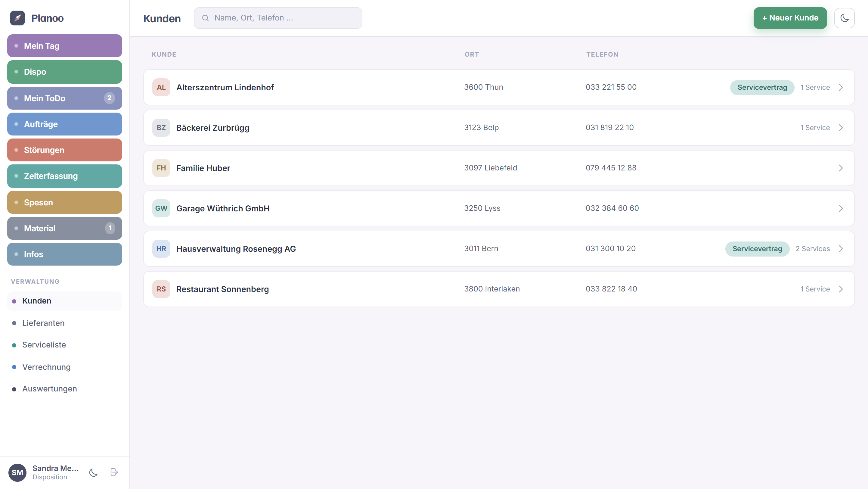Expand Familie Huber row chevron
868x489 pixels.
tap(841, 168)
